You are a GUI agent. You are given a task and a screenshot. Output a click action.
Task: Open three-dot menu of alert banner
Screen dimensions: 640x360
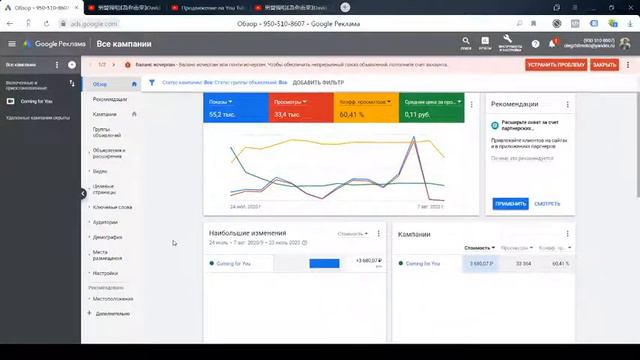click(628, 64)
